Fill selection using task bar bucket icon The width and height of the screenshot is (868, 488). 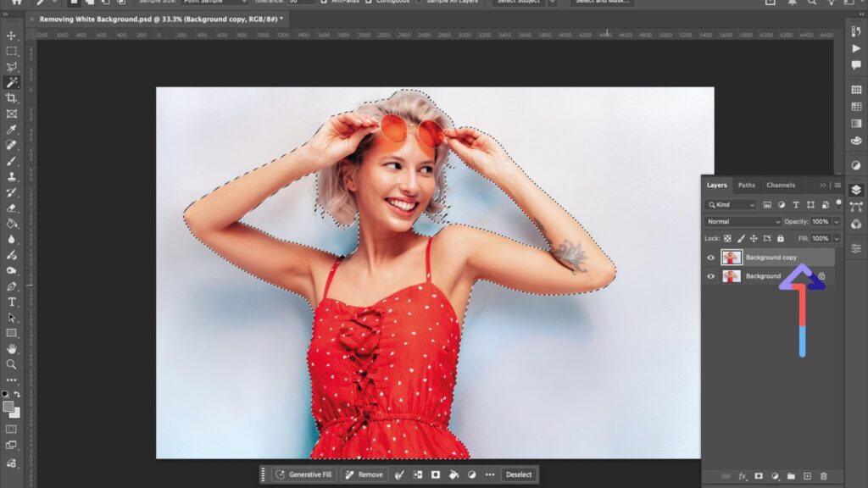tap(454, 474)
